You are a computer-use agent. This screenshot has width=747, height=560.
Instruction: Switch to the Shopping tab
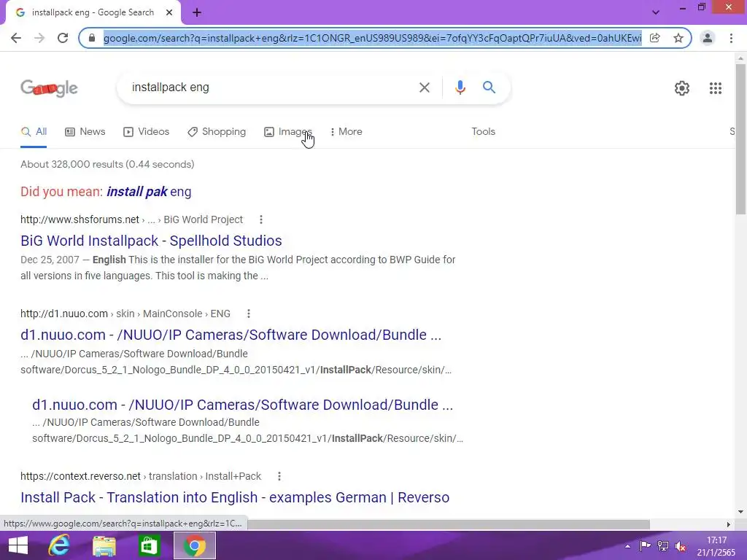point(217,132)
